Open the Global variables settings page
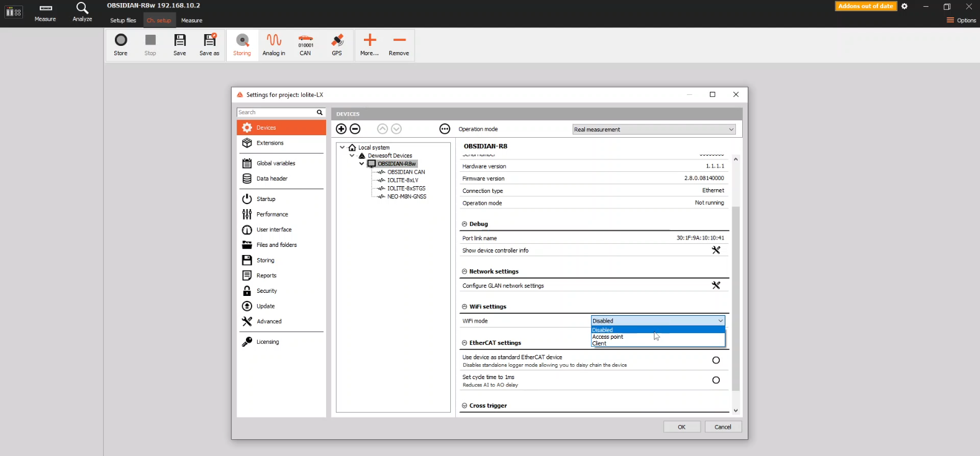The height and width of the screenshot is (456, 980). click(x=281, y=163)
